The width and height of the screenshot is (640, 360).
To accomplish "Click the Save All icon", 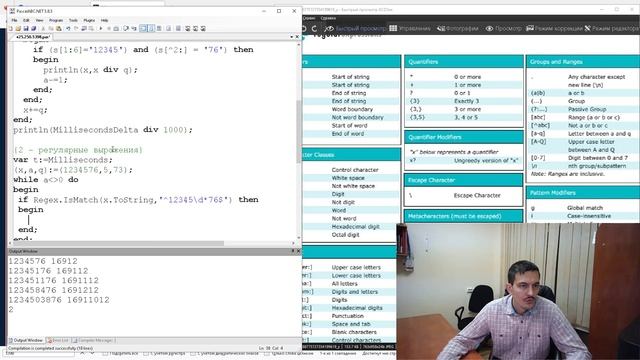I will (33, 29).
